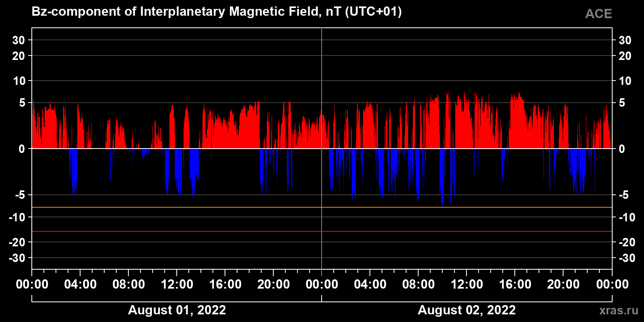Click the middle 00:00 midnight tick label
This screenshot has height=322, width=644.
click(322, 285)
